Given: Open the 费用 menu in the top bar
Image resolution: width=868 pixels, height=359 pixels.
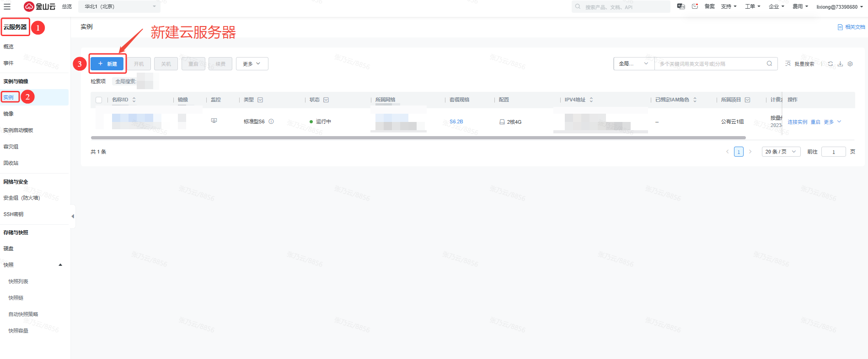Looking at the screenshot, I should pos(800,6).
